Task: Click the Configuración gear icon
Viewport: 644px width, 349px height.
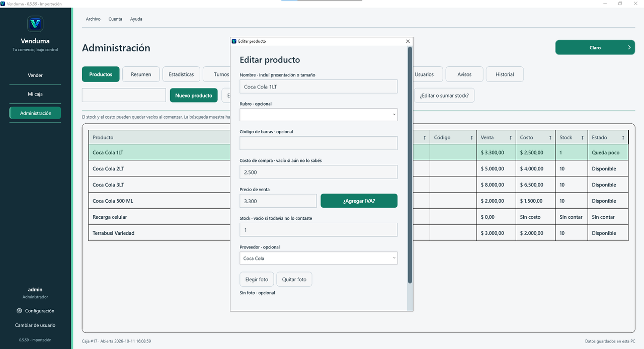Action: tap(19, 311)
